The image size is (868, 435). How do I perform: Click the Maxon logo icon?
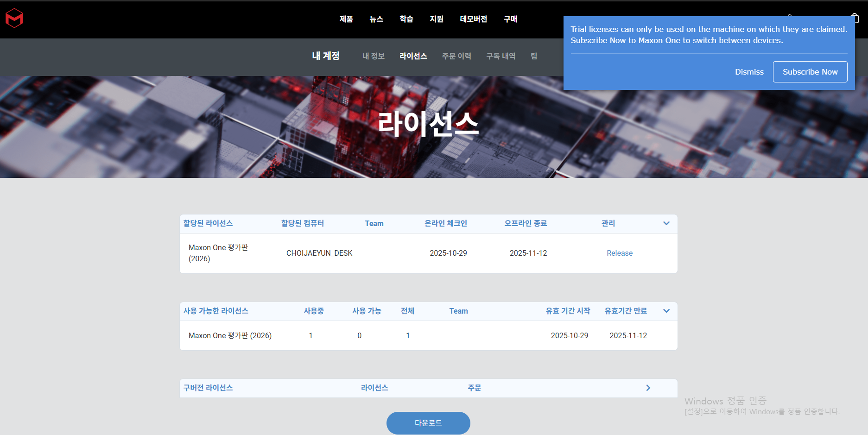point(14,19)
